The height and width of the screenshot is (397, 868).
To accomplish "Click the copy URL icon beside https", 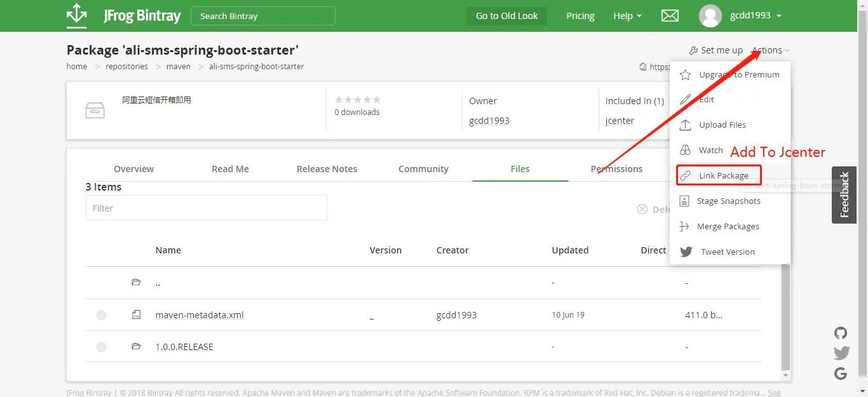I will 643,67.
